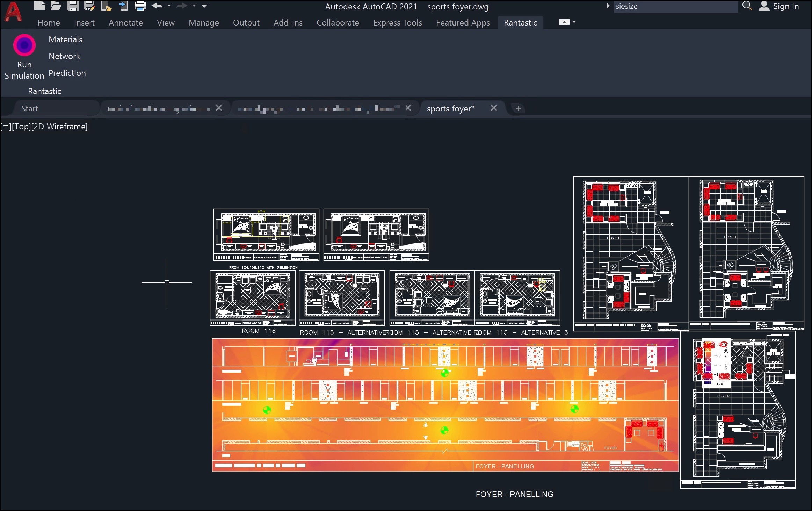This screenshot has width=812, height=511.
Task: Switch to the Express Tools tab
Action: [x=397, y=23]
